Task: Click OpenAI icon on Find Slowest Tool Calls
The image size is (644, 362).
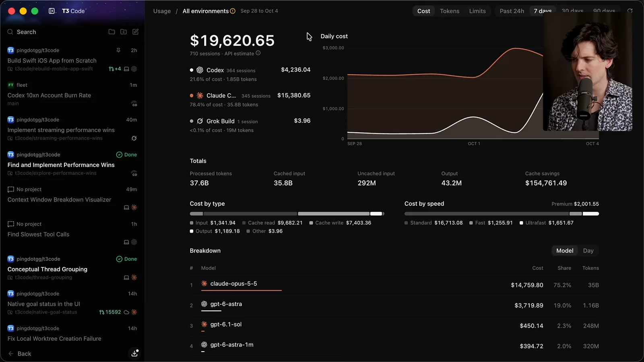Action: click(x=134, y=242)
